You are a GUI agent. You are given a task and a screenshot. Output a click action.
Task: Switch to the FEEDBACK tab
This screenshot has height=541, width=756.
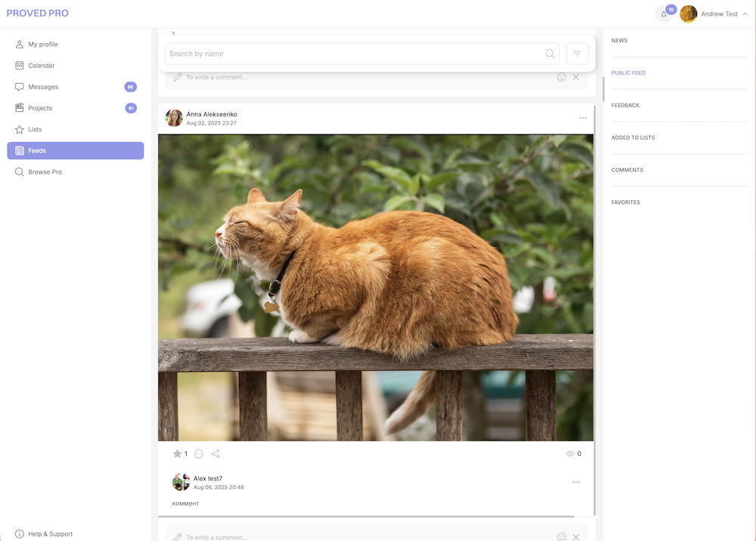pos(625,105)
